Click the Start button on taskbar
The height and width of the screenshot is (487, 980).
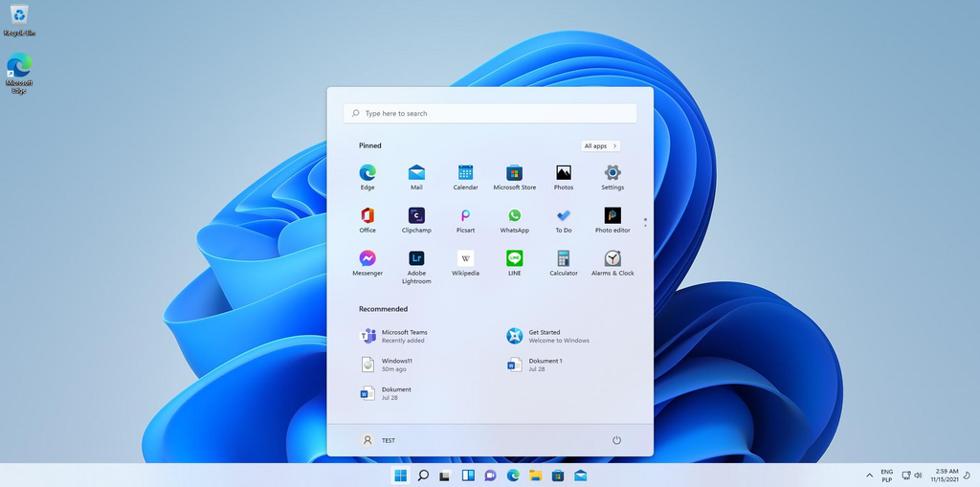pyautogui.click(x=401, y=476)
